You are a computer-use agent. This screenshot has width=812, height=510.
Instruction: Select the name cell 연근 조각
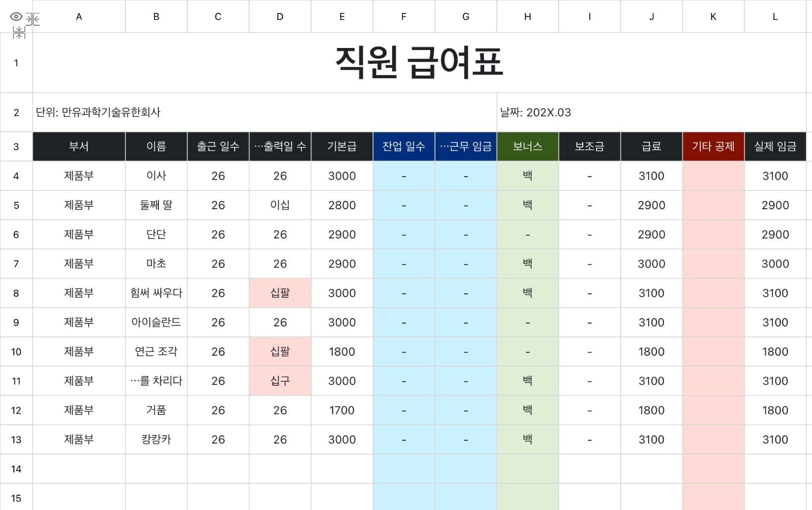pos(156,352)
